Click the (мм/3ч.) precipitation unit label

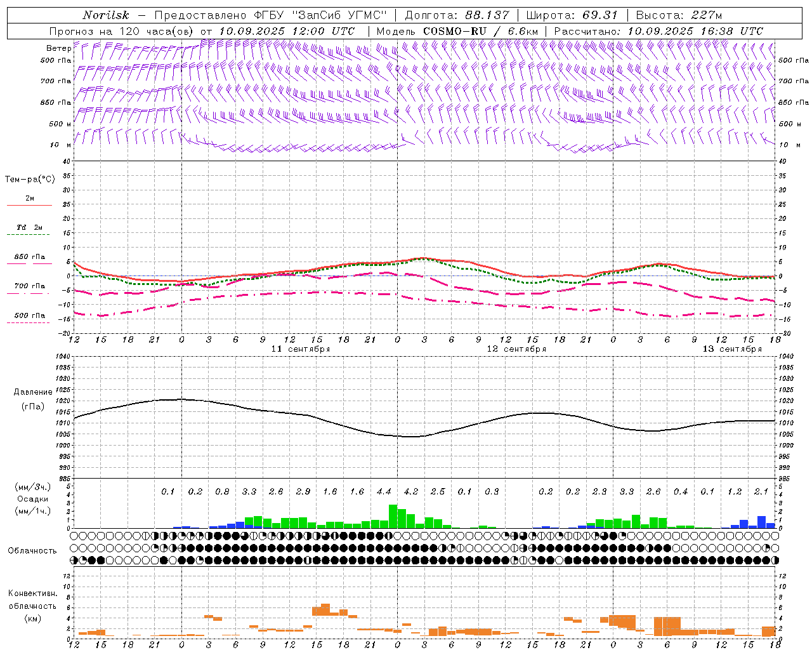click(x=33, y=487)
